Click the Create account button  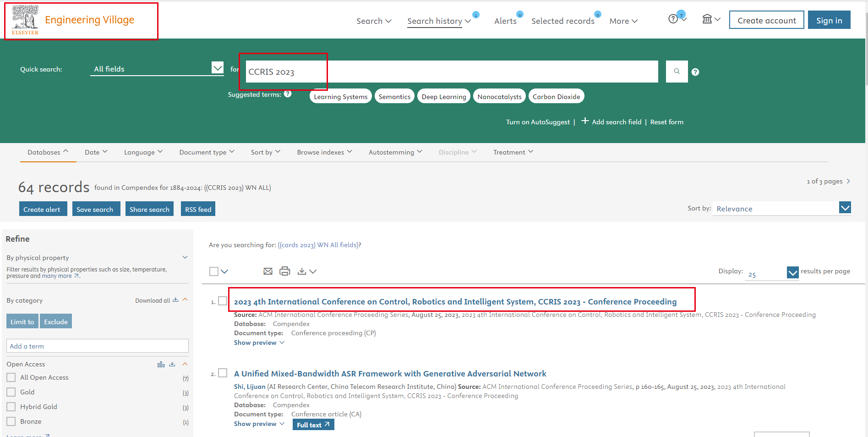766,20
